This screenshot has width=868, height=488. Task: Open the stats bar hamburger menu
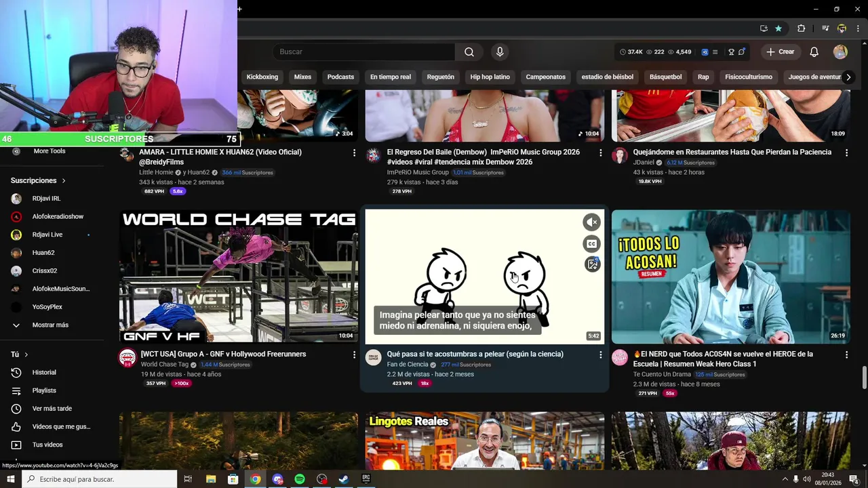click(x=717, y=52)
